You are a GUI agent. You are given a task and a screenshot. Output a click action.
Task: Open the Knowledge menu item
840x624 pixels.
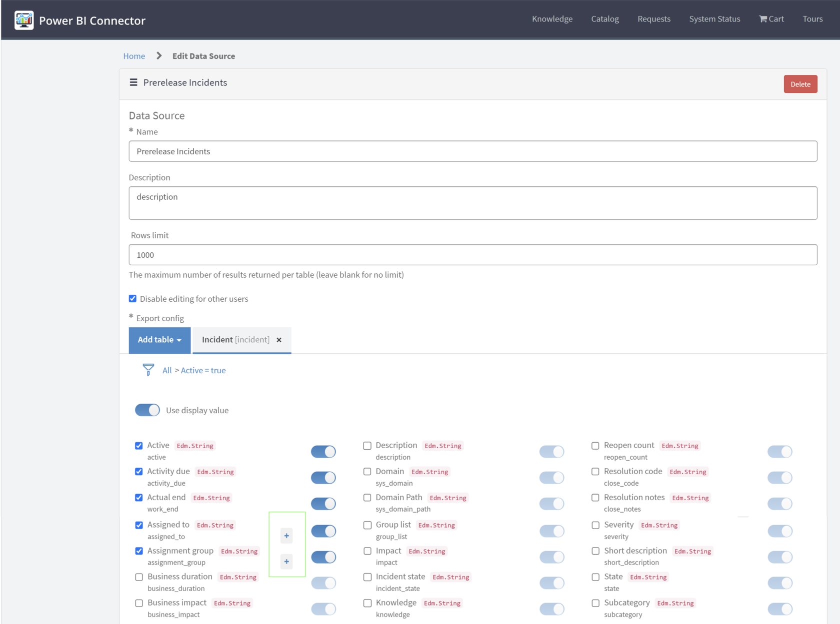click(552, 19)
